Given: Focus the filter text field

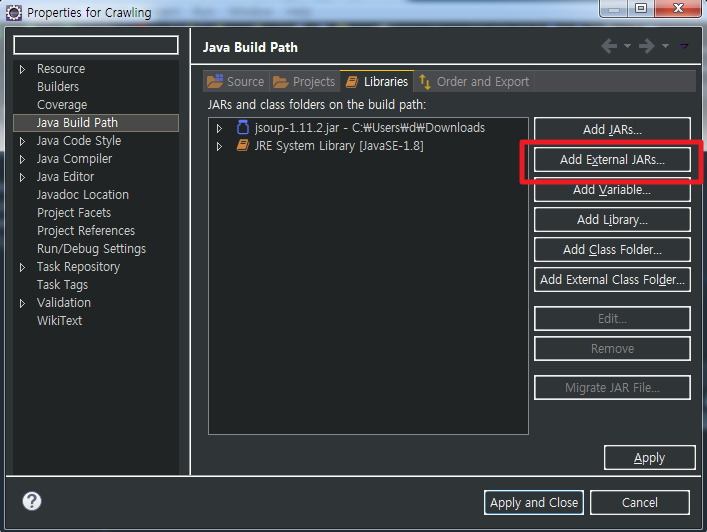Looking at the screenshot, I should 96,45.
